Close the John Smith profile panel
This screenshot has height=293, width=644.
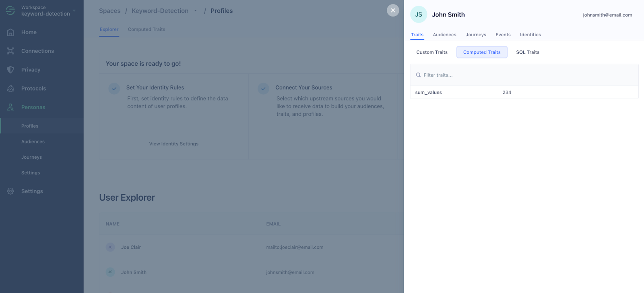coord(393,10)
